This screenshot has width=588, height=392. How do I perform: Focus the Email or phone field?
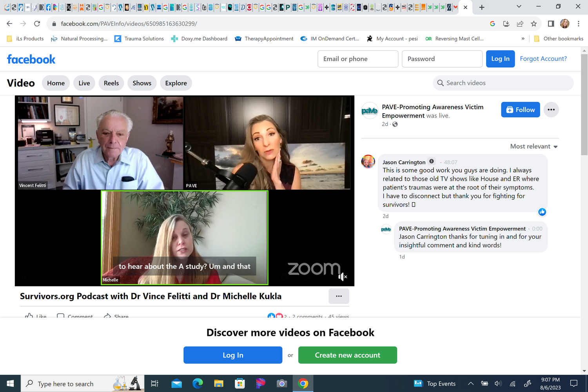click(358, 59)
